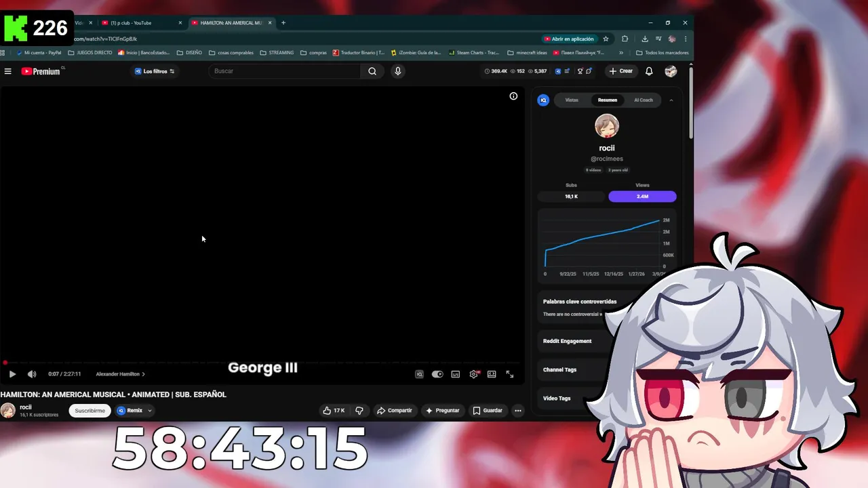Click the vidIQ icon in player controls
Image resolution: width=868 pixels, height=488 pixels.
(420, 374)
